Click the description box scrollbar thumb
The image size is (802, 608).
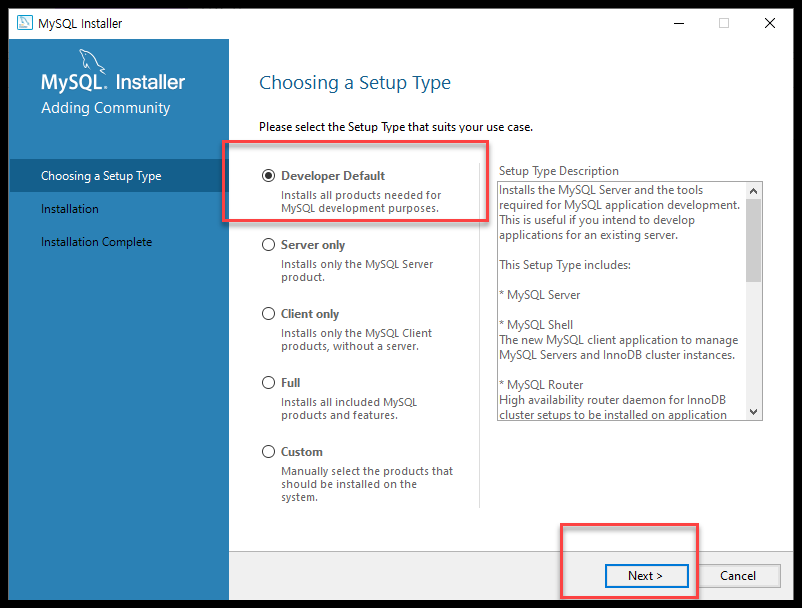pyautogui.click(x=753, y=240)
